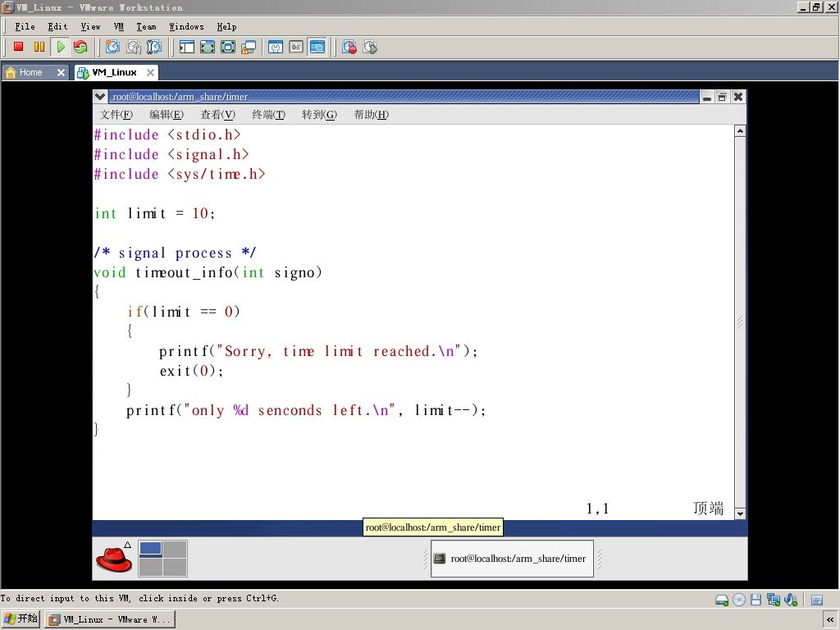Open the View menu

click(x=90, y=26)
